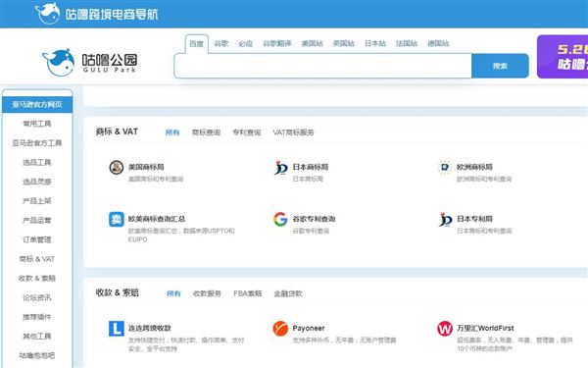Filter by 商标查询
588x368 pixels.
206,132
